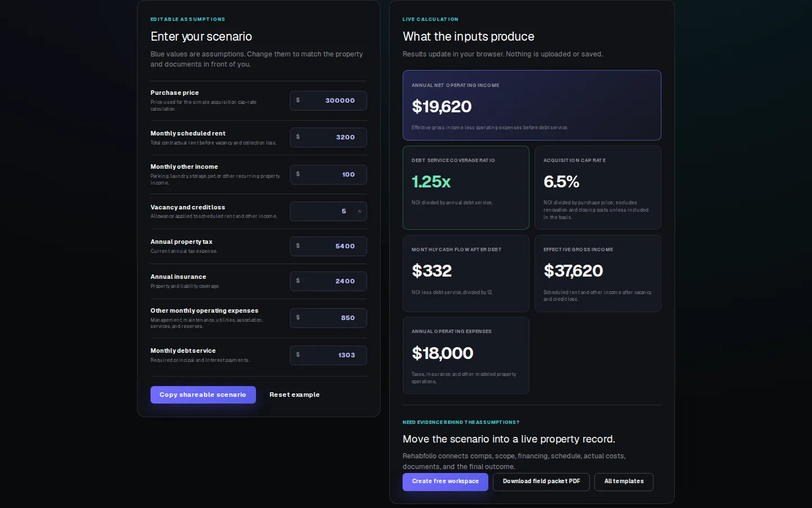
Task: Select the Monthly Cash Flow After Debt card
Action: [x=466, y=273]
